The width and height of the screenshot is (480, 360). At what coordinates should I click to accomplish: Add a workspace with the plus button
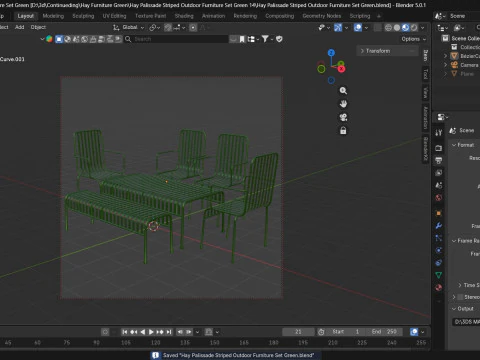pos(379,16)
